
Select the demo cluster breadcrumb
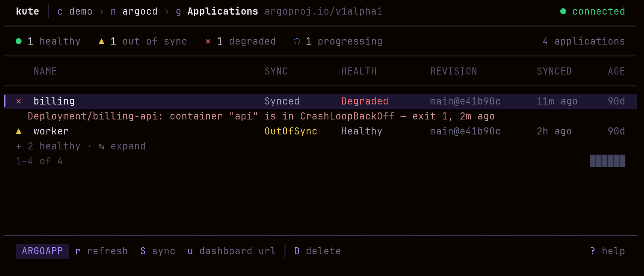tap(75, 11)
